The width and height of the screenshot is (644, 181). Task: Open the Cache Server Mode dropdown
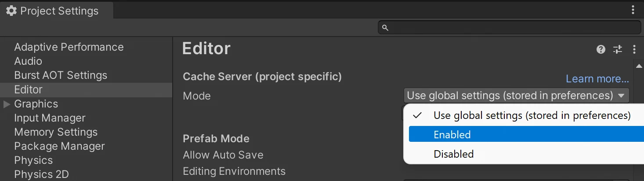516,96
